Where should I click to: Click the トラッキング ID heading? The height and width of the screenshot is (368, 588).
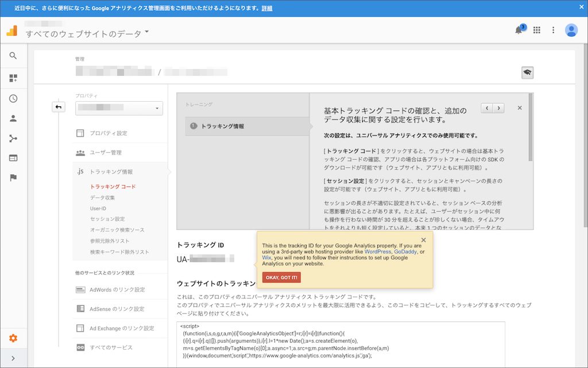click(200, 245)
